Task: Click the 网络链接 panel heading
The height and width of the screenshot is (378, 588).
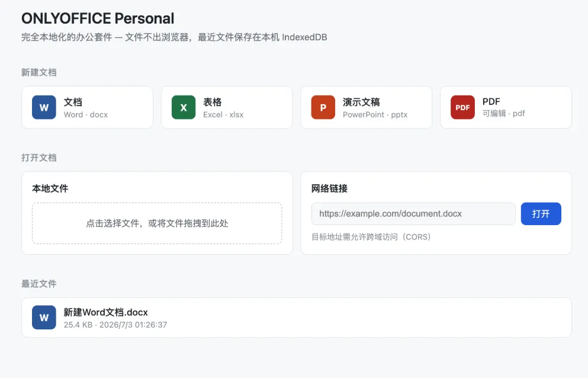Action: (x=329, y=188)
